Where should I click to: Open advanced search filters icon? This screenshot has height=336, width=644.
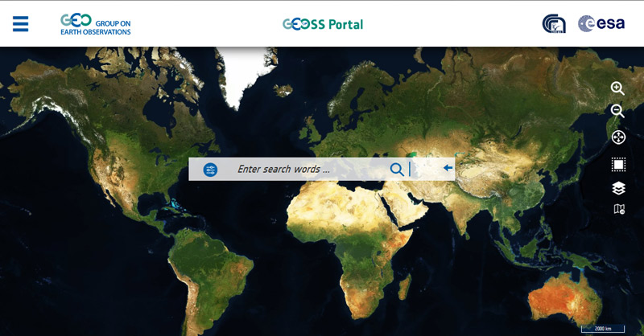pos(210,170)
